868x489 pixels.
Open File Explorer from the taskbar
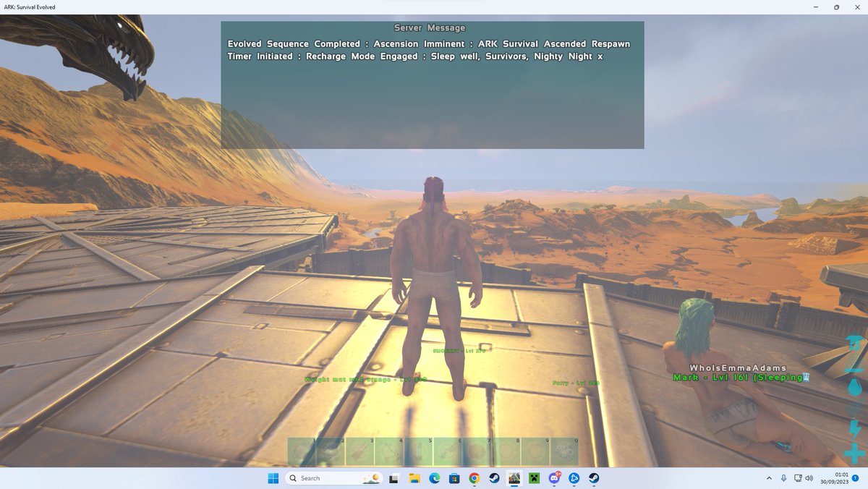[x=414, y=478]
